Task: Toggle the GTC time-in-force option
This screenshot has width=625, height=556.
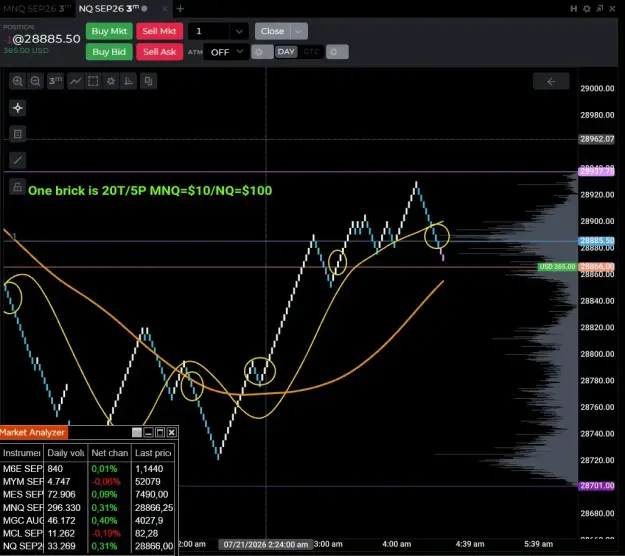Action: (311, 52)
